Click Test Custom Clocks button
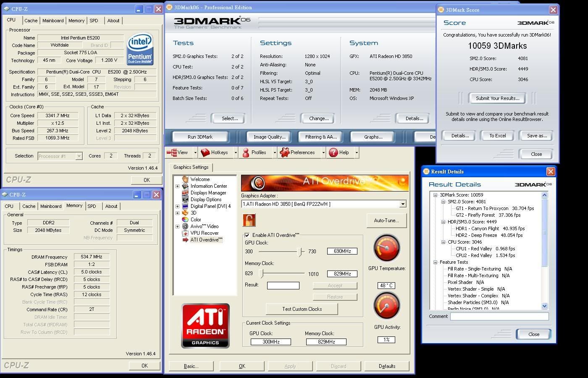The height and width of the screenshot is (378, 588). tap(302, 309)
